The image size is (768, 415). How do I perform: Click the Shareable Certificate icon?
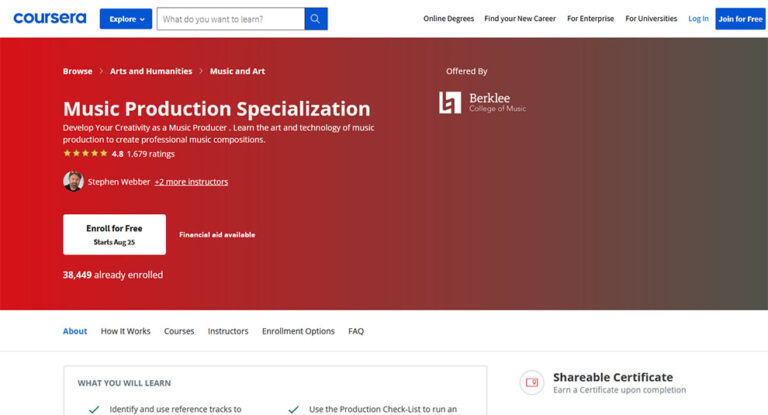(532, 382)
